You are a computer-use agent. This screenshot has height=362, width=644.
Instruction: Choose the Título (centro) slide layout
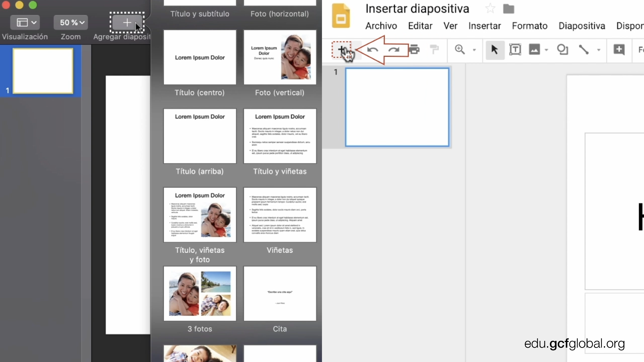pos(200,57)
